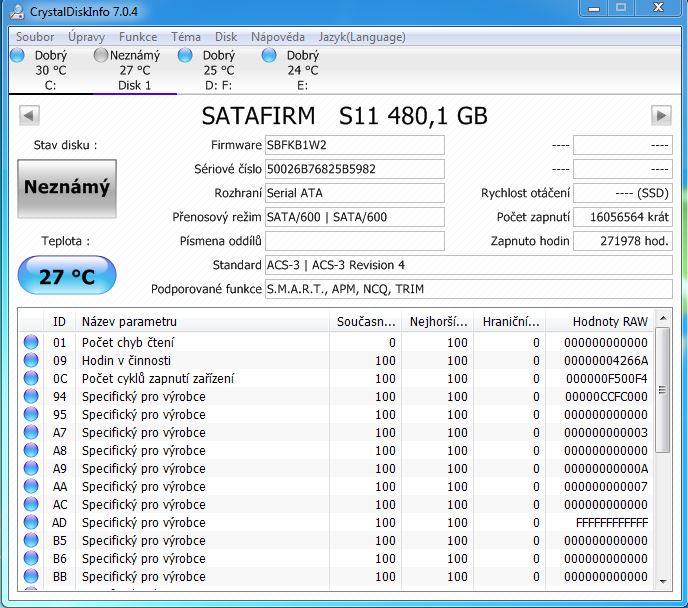Click the Firmware field SBFKB1W2

(355, 145)
